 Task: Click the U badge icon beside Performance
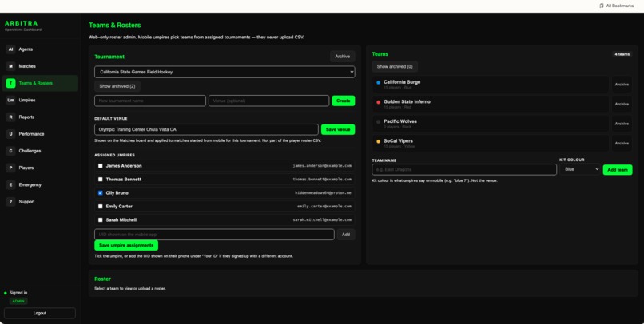pos(10,134)
